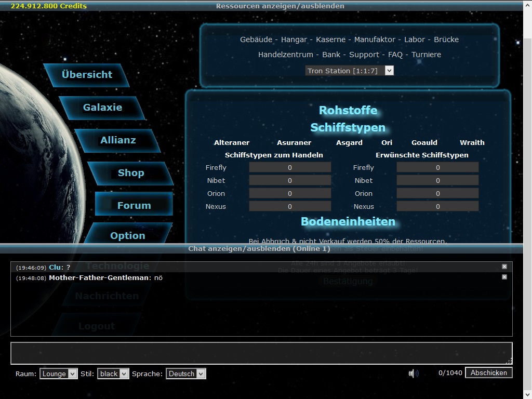Open the Handelzentrum link
Image resolution: width=532 pixels, height=399 pixels.
point(286,55)
